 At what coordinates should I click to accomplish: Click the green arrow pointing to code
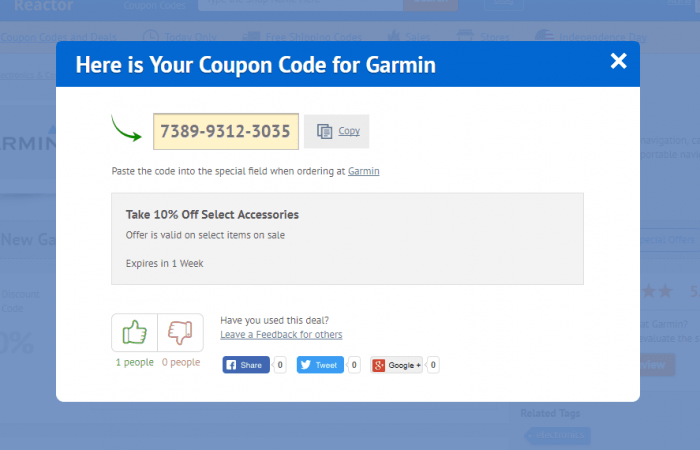(126, 129)
